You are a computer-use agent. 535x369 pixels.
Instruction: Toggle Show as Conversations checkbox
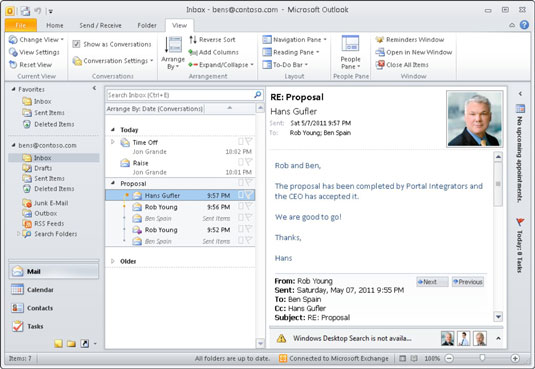76,44
